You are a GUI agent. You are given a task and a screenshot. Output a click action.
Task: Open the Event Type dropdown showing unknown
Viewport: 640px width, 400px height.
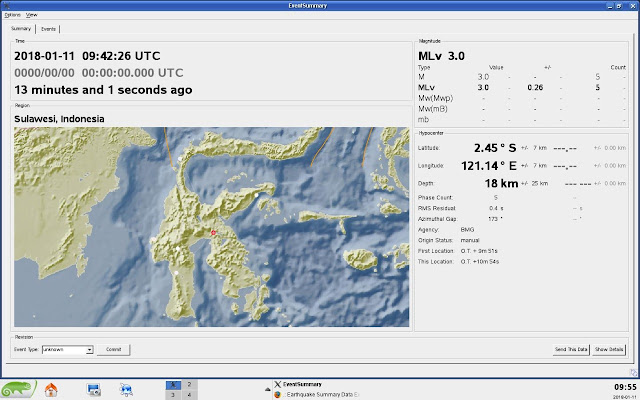(67, 350)
